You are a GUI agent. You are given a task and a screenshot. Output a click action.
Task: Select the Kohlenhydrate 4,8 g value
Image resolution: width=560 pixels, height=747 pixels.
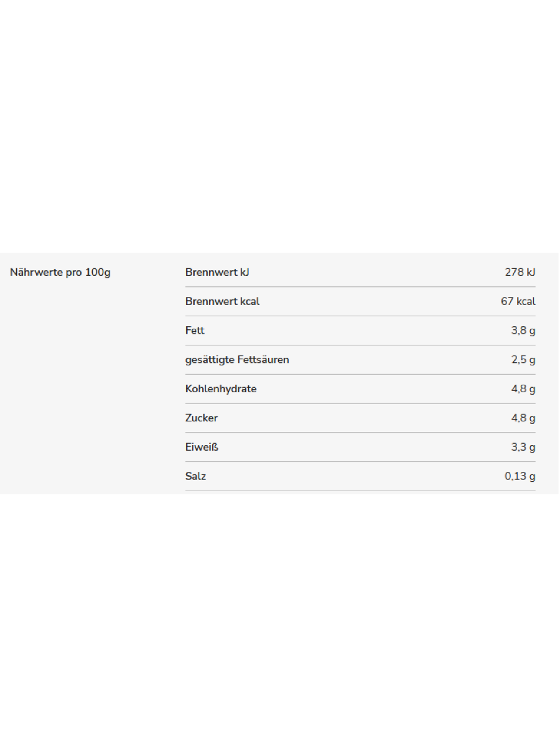point(523,389)
